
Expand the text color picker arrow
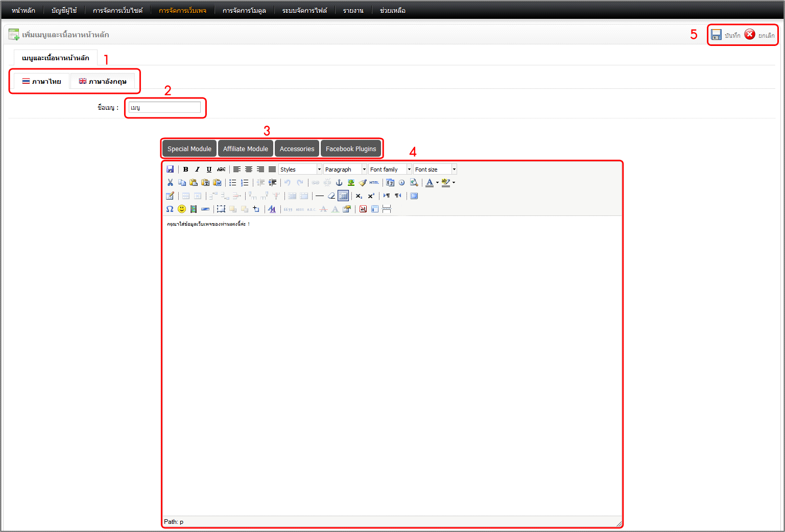coord(437,182)
